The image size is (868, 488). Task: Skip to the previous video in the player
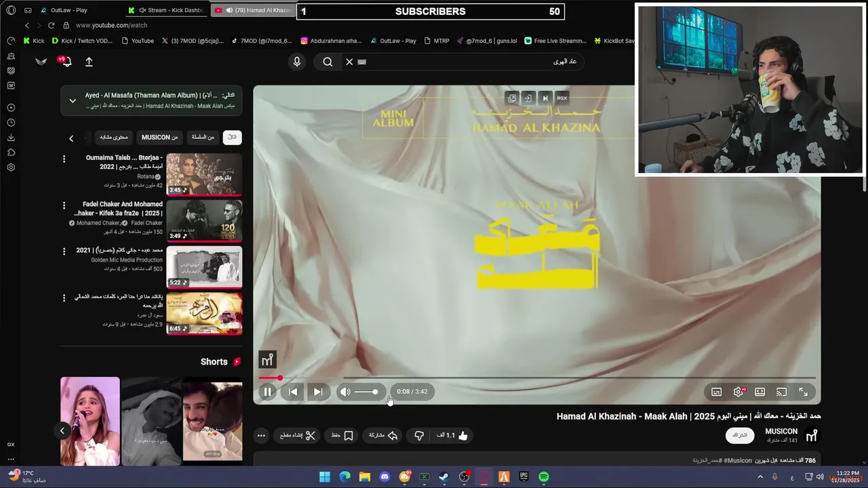click(x=293, y=392)
